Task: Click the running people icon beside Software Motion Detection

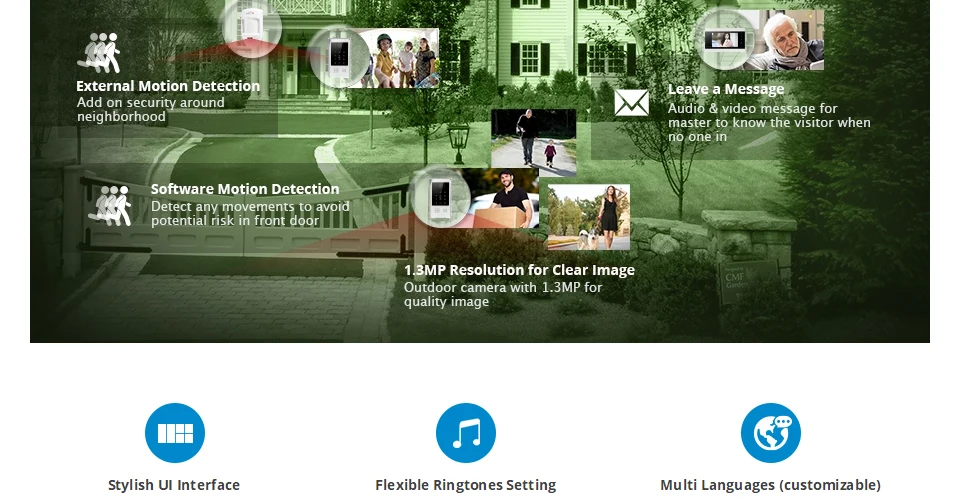Action: (x=110, y=206)
